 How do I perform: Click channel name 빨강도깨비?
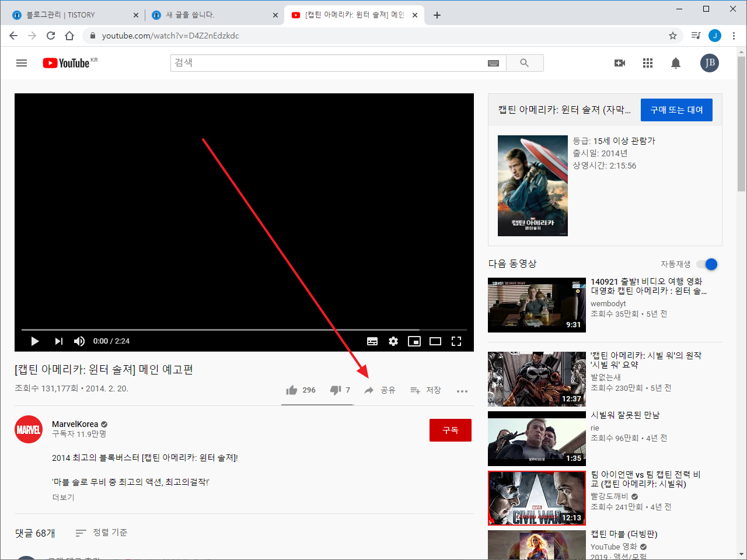(x=609, y=496)
